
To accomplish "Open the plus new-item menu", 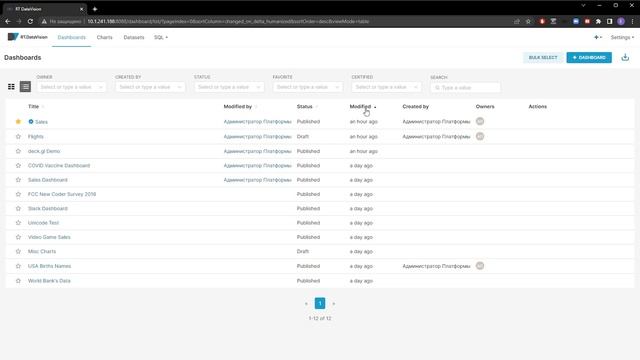I will point(598,37).
